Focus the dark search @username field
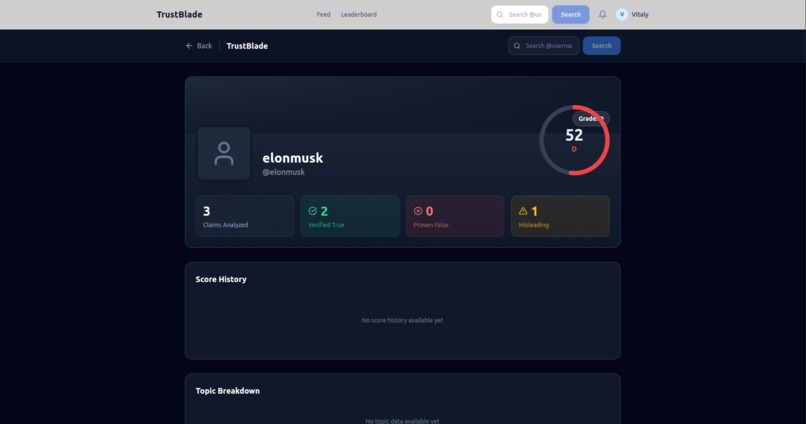The height and width of the screenshot is (424, 806). (x=543, y=46)
